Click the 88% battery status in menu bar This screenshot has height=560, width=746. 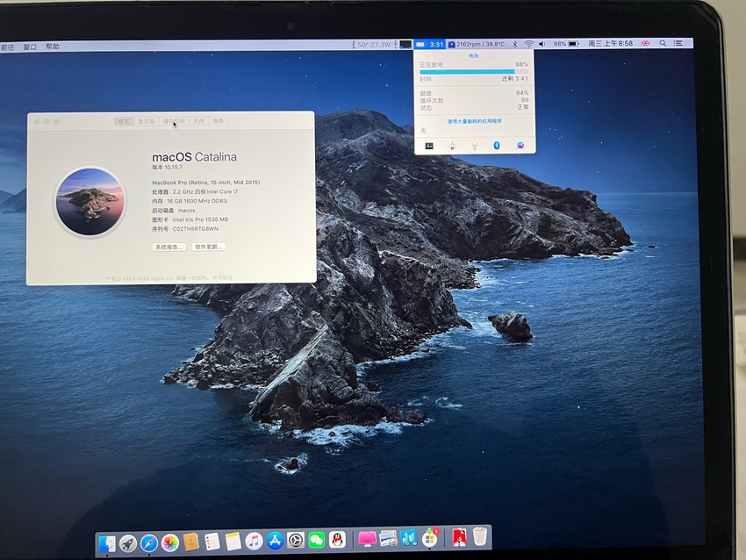point(566,44)
